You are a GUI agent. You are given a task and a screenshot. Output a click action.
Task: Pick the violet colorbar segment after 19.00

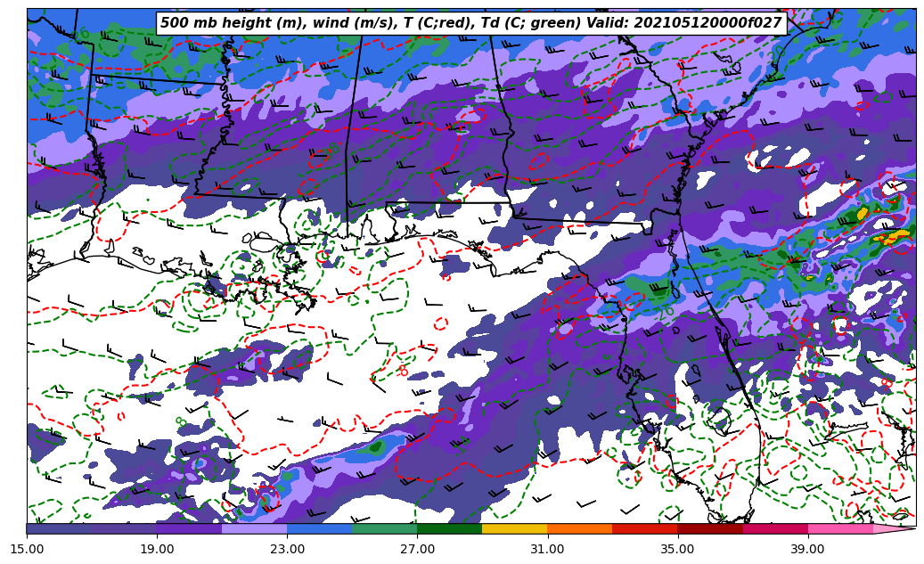click(x=189, y=528)
